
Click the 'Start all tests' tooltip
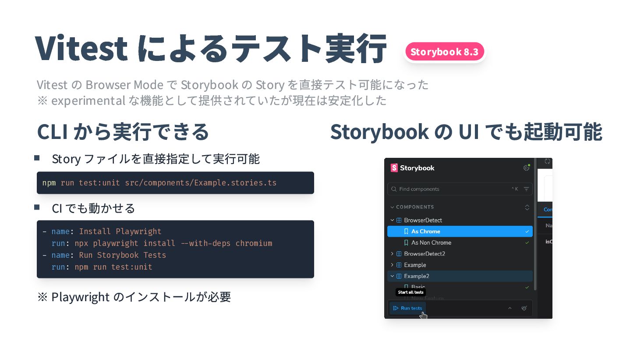click(x=410, y=292)
